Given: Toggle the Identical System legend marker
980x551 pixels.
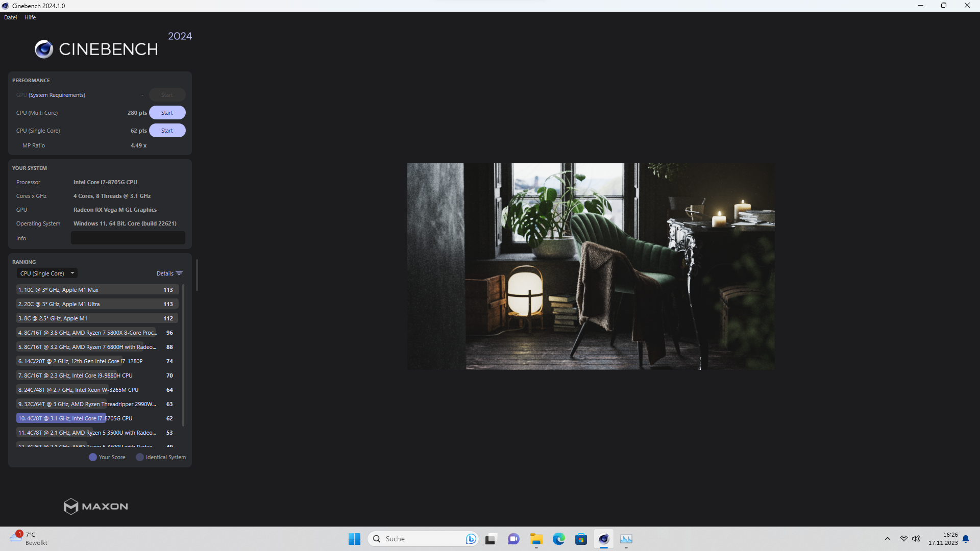Looking at the screenshot, I should click(x=140, y=457).
